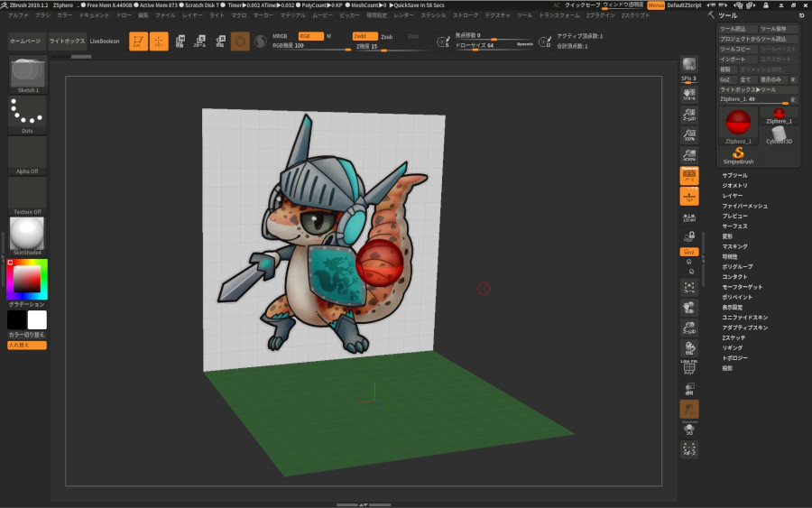Click the S draw-size shortcut icon
Image resolution: width=812 pixels, height=508 pixels.
pos(443,42)
